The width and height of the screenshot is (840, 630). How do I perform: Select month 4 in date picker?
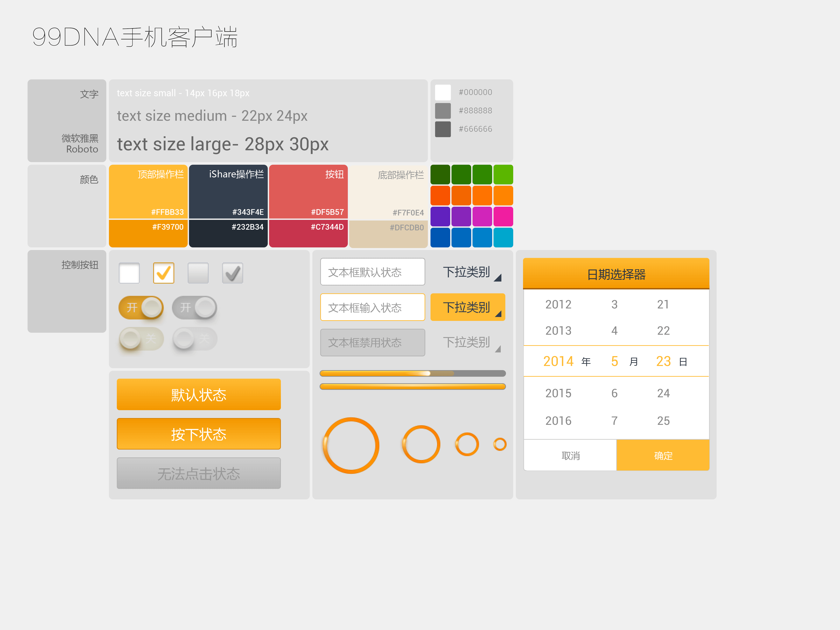coord(614,330)
